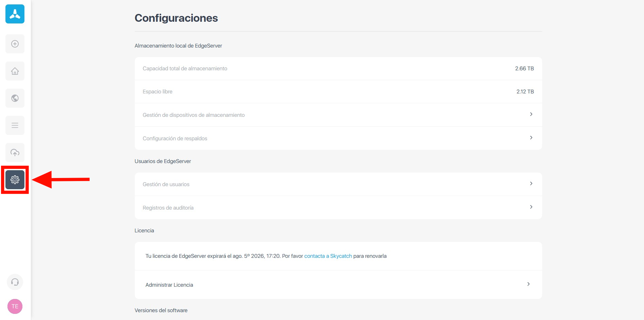Expand Administrar Licencia chevron
The height and width of the screenshot is (320, 644).
click(528, 284)
